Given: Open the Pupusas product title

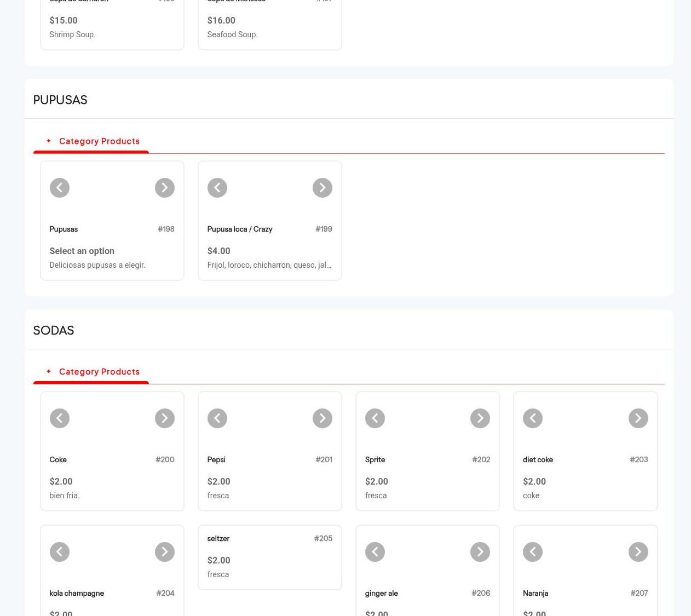Looking at the screenshot, I should tap(64, 229).
